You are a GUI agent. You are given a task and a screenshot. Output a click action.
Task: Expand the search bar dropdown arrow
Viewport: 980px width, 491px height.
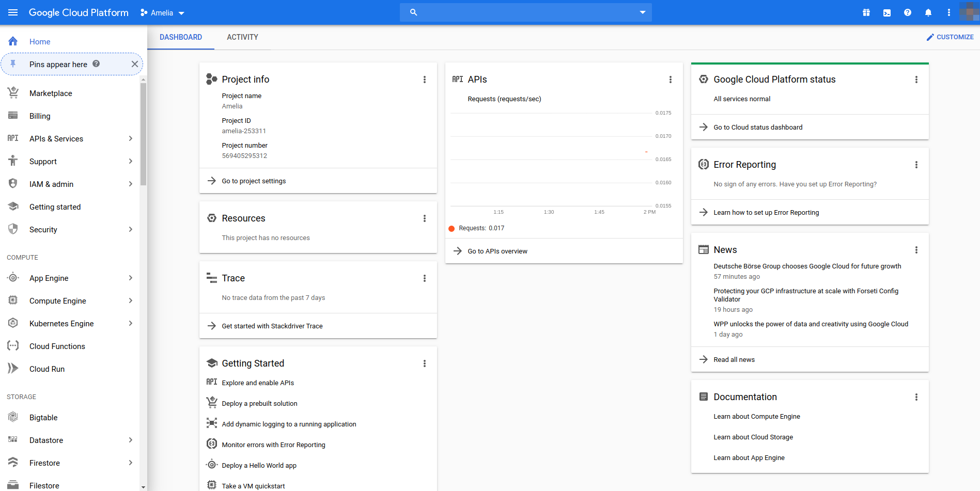(x=643, y=12)
